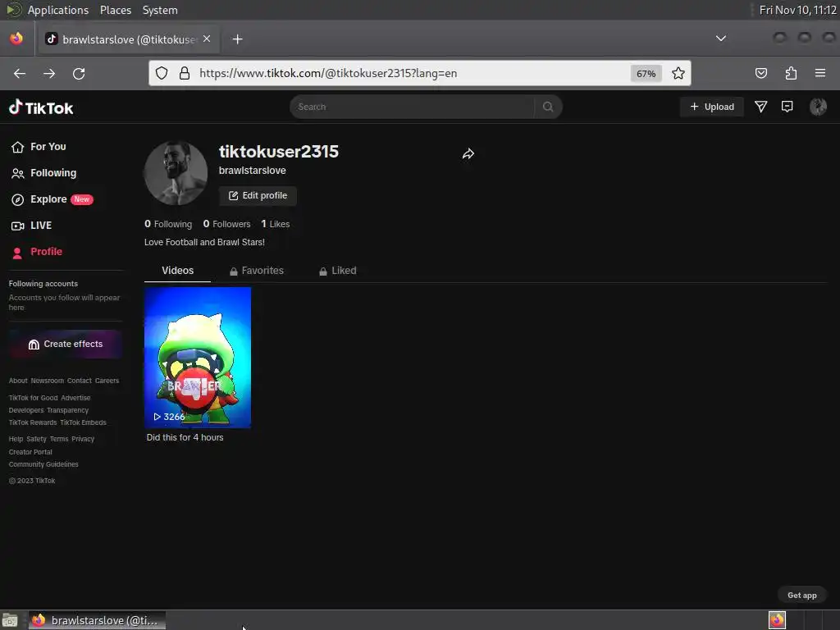Screen dimensions: 840x630
Task: Click the Safety footer link
Action: tap(36, 440)
